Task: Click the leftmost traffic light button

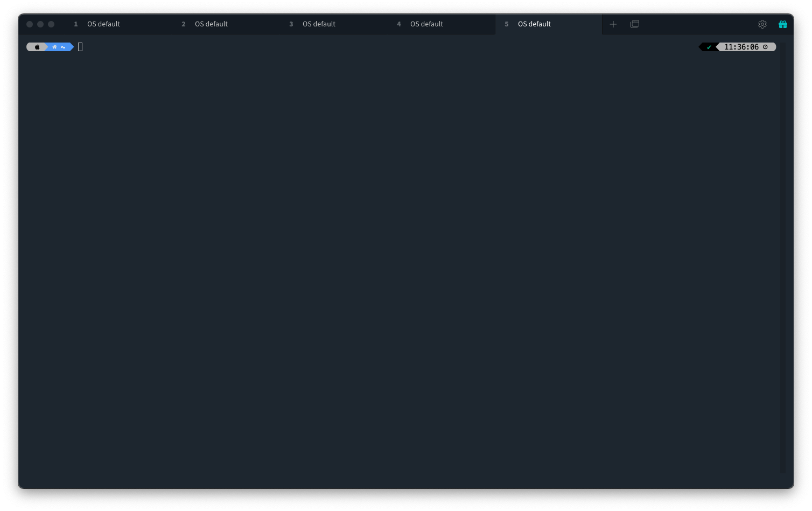Action: [29, 24]
